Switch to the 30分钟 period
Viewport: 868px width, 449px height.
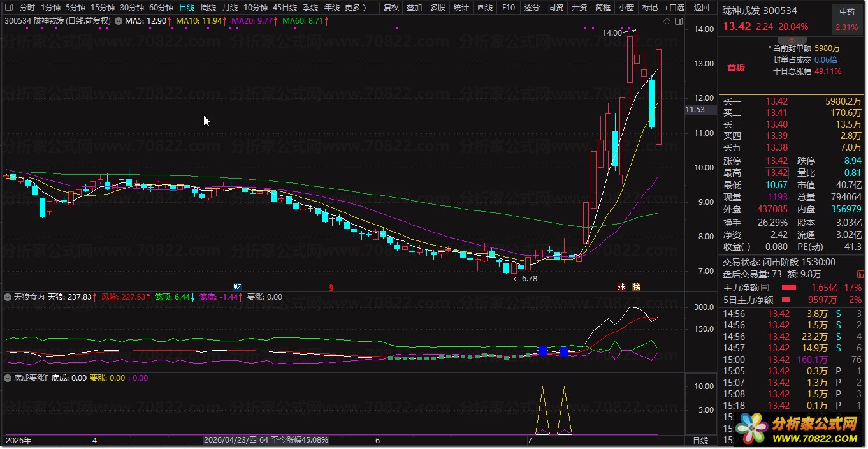pos(132,8)
